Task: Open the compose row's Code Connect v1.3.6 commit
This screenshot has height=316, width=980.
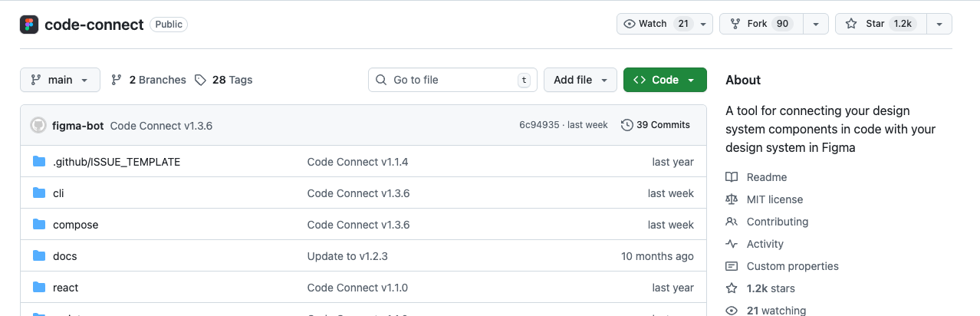Action: tap(358, 225)
